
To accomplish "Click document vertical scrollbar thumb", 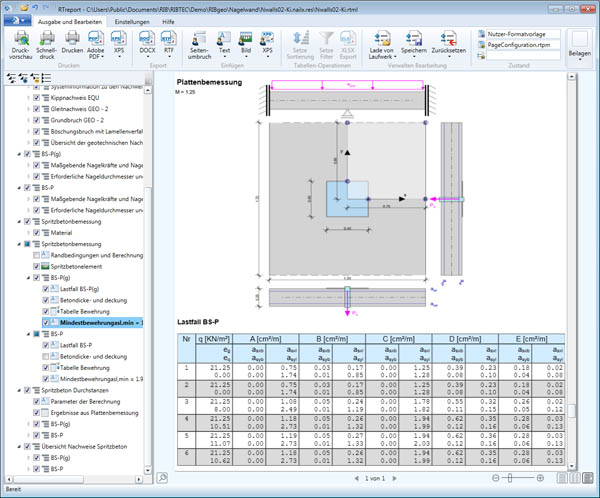I will [x=572, y=411].
